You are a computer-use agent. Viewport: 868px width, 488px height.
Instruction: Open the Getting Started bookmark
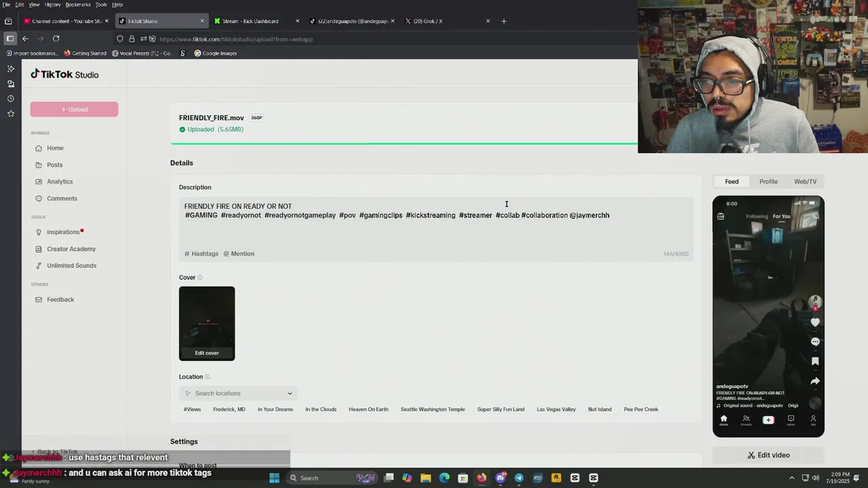(x=85, y=54)
